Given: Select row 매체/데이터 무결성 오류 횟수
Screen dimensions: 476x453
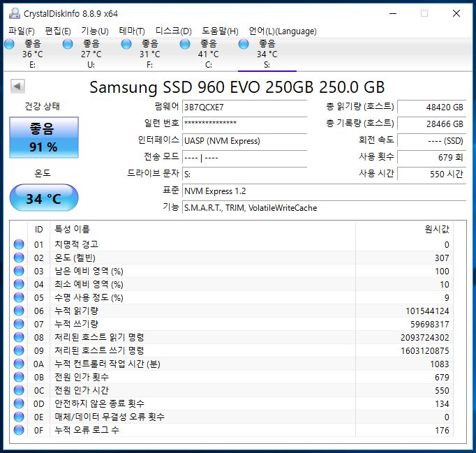Looking at the screenshot, I should [x=231, y=417].
